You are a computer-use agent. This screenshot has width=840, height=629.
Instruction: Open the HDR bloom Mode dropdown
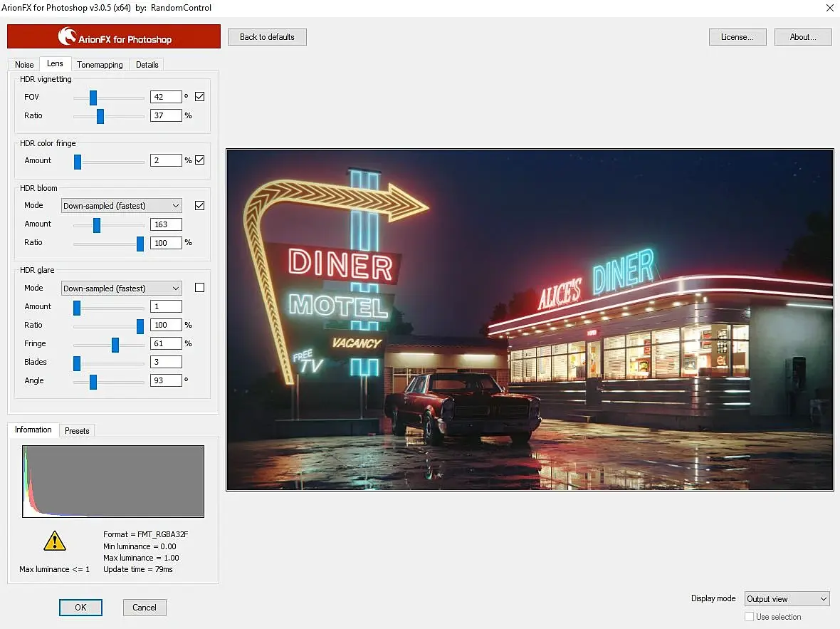point(121,206)
